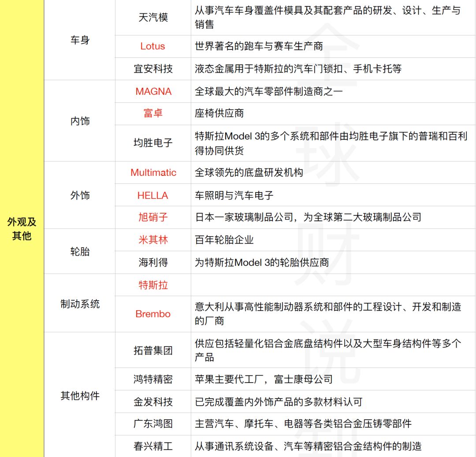Viewport: 476px width, 457px height.
Task: Select the red Lotus company cell
Action: click(153, 46)
